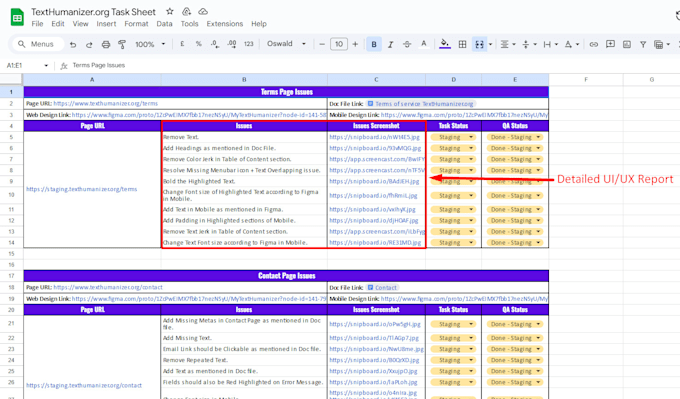Toggle bold formatting
Viewport: 680px width, 399px height.
tap(374, 44)
